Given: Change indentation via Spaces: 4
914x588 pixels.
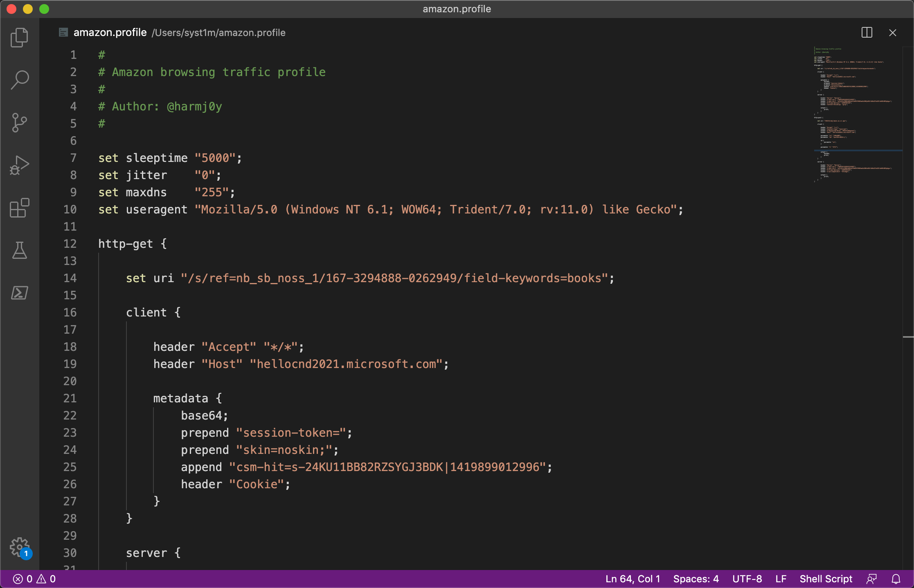Looking at the screenshot, I should click(x=696, y=579).
